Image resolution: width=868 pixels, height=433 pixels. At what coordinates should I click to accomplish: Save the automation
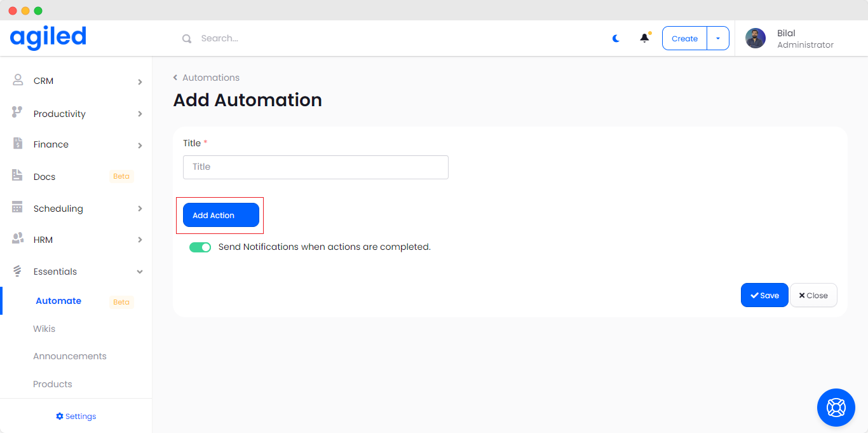(764, 295)
